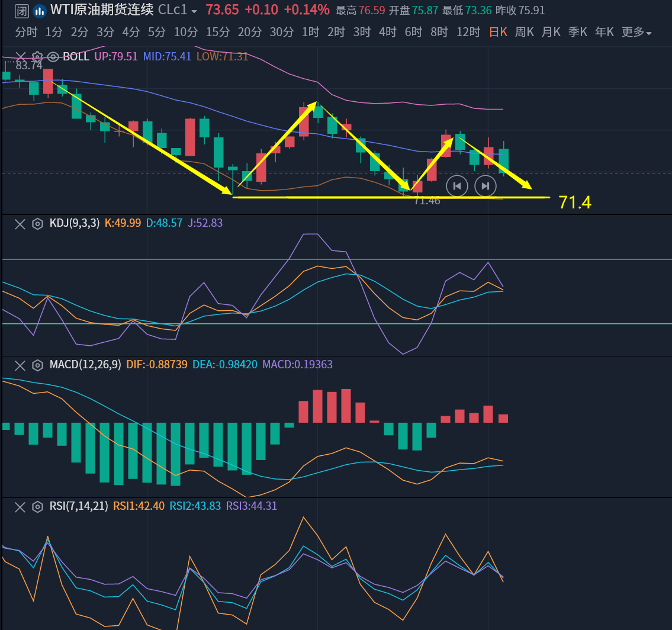Switch to the 分时 intraday tab
The image size is (672, 630).
(x=26, y=32)
